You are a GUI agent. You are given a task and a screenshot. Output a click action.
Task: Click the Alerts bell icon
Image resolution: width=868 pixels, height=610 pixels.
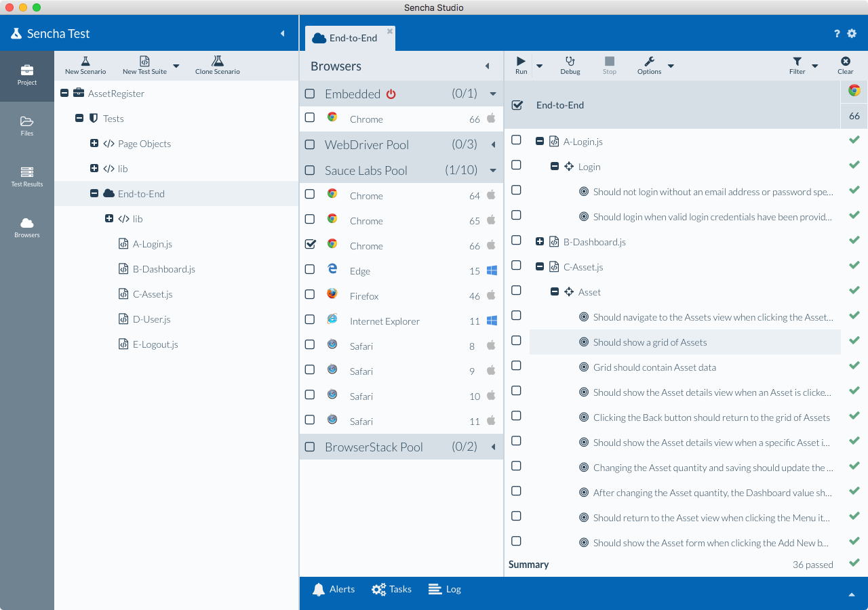click(319, 589)
